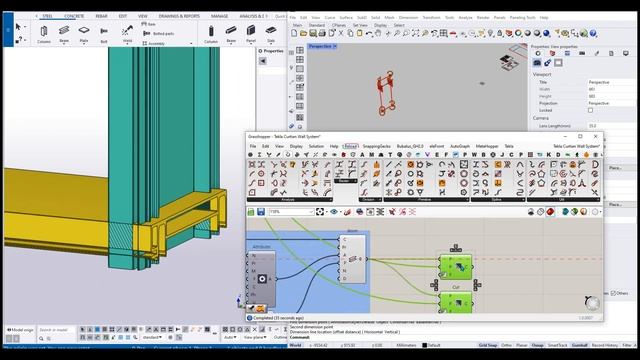Viewport: 640px width, 360px height.
Task: Click the Reload button in Grasshopper menu bar
Action: tap(350, 146)
